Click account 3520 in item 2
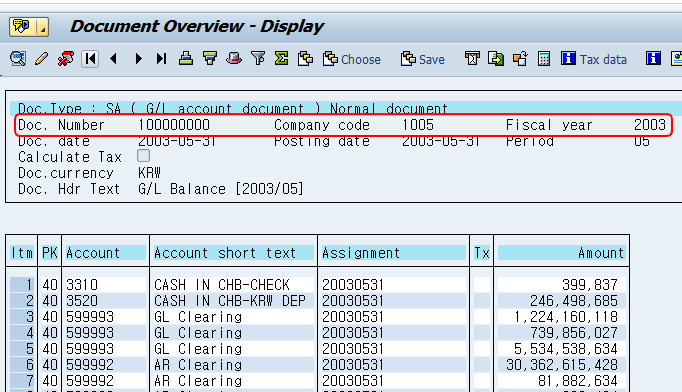 pyautogui.click(x=82, y=301)
